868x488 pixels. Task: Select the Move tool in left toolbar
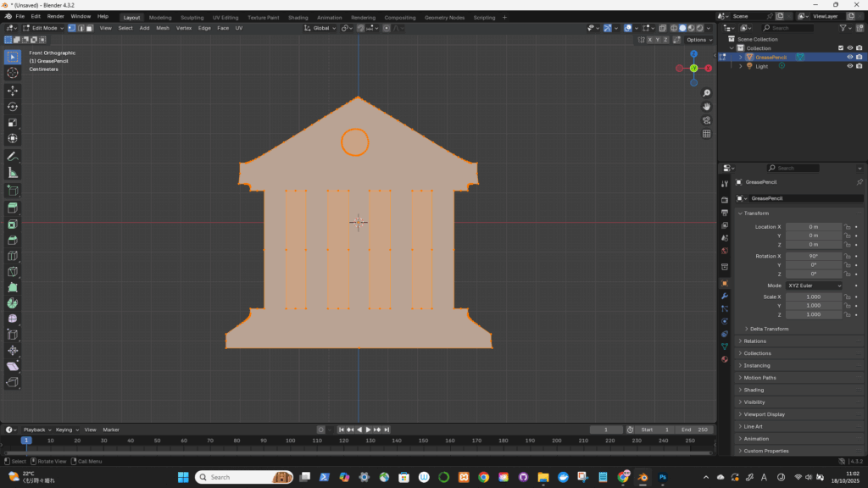click(x=13, y=90)
